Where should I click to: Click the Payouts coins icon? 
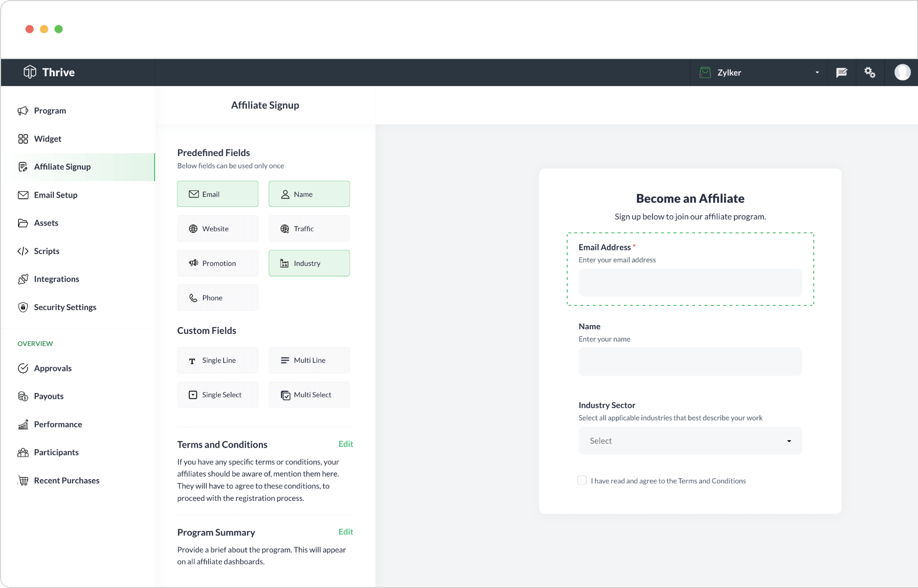tap(23, 396)
